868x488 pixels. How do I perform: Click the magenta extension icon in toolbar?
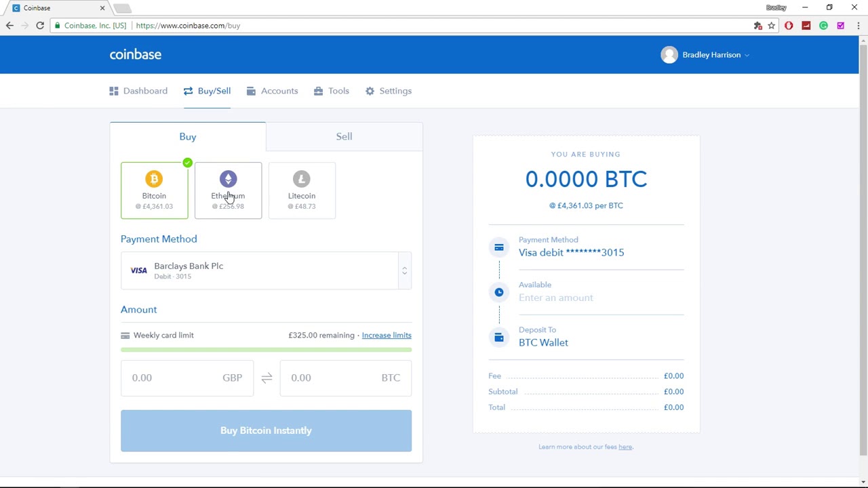(841, 26)
